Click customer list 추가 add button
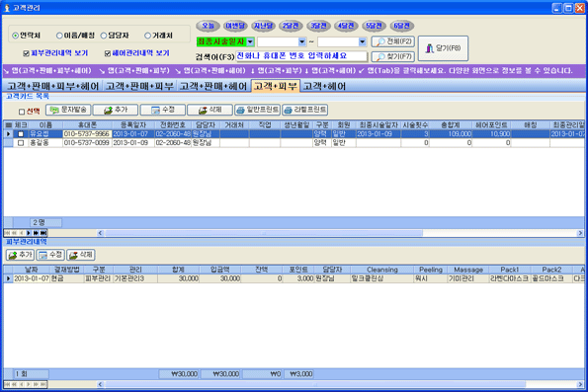 coord(116,110)
